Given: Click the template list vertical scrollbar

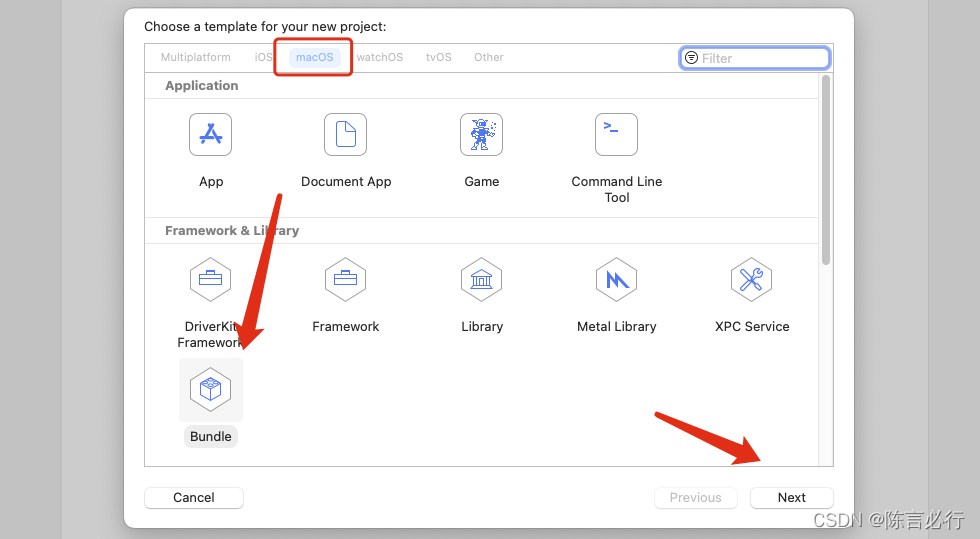Looking at the screenshot, I should (x=826, y=170).
